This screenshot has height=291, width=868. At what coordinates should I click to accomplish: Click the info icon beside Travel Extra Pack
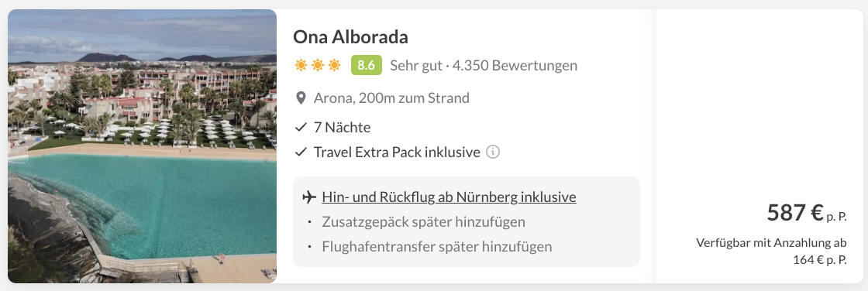coord(493,152)
